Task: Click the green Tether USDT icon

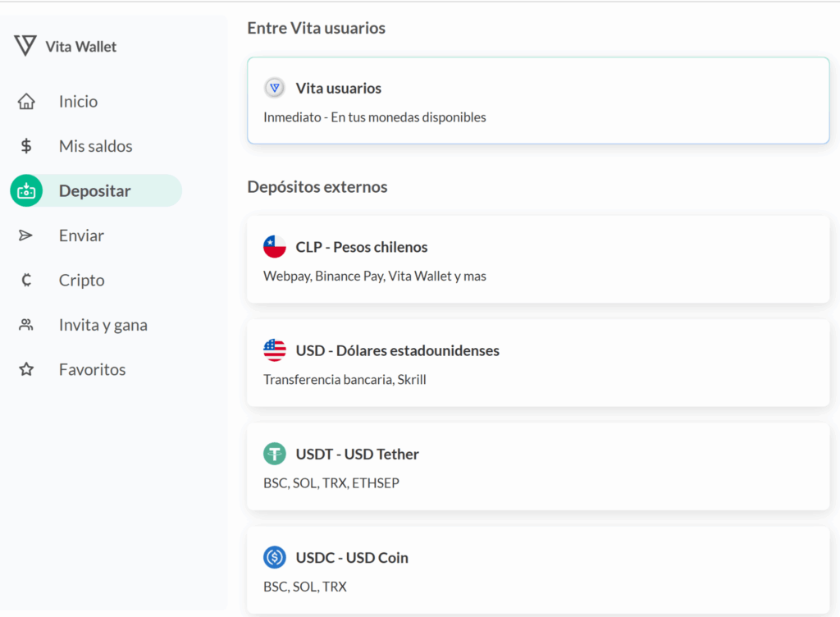Action: point(275,454)
